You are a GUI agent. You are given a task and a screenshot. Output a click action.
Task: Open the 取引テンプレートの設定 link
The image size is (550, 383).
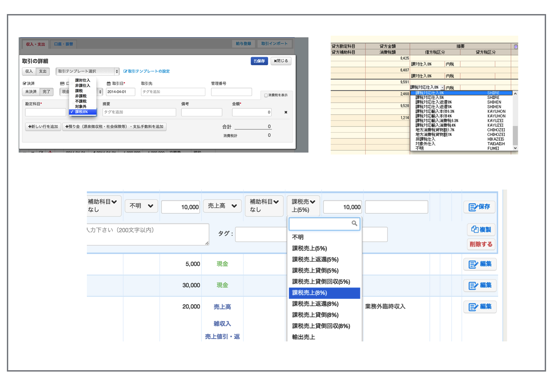[147, 71]
